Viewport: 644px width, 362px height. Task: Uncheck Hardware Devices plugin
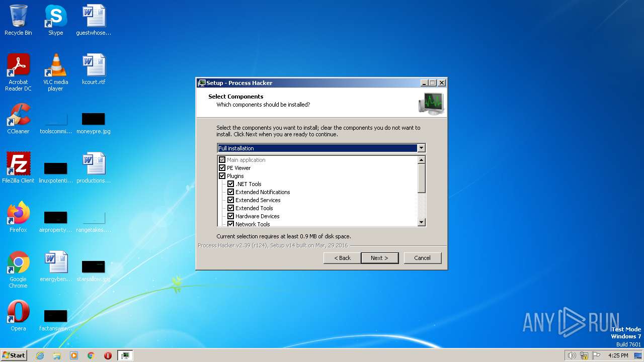pyautogui.click(x=230, y=216)
